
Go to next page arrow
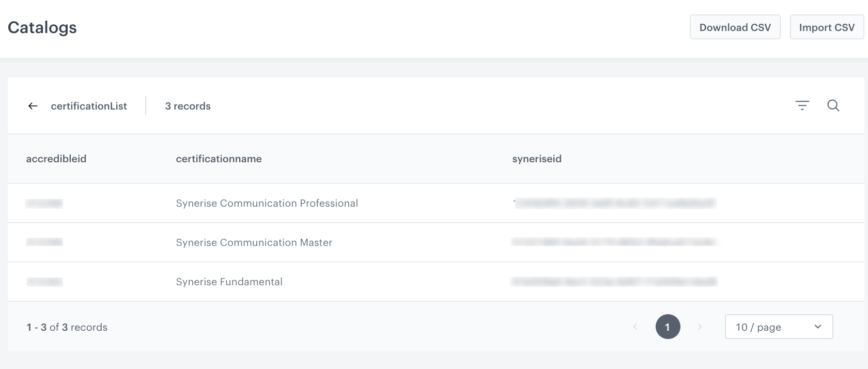coord(700,327)
